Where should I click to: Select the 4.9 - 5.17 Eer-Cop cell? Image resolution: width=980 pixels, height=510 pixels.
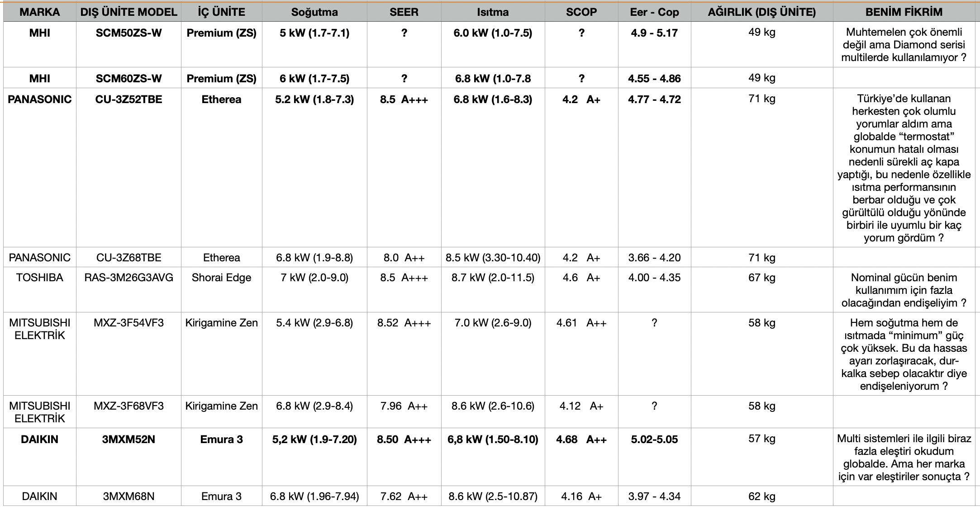(654, 33)
